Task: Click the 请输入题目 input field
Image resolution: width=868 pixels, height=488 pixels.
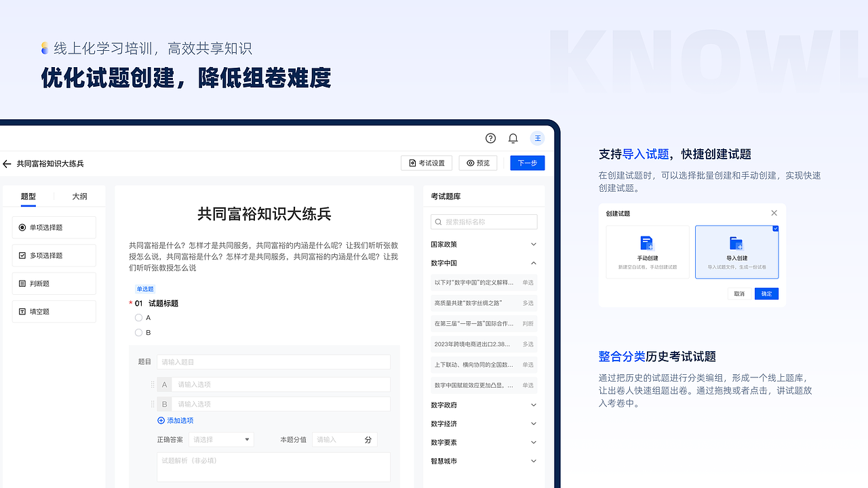Action: click(273, 362)
